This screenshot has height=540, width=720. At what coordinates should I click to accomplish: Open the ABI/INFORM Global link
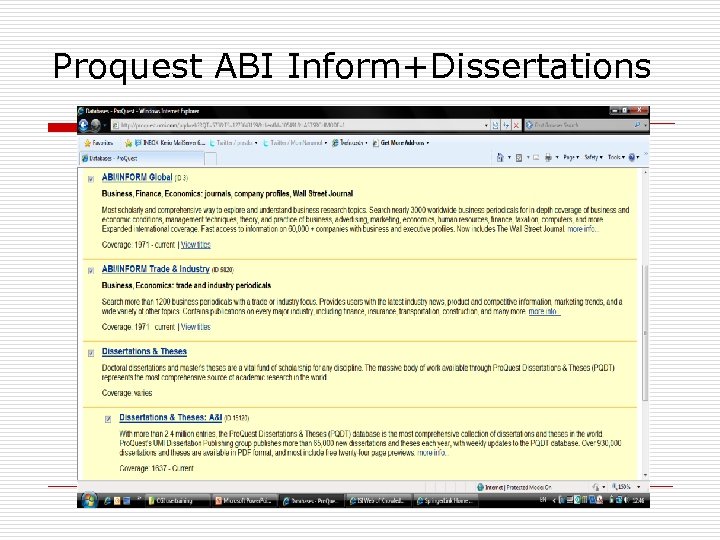(x=137, y=178)
